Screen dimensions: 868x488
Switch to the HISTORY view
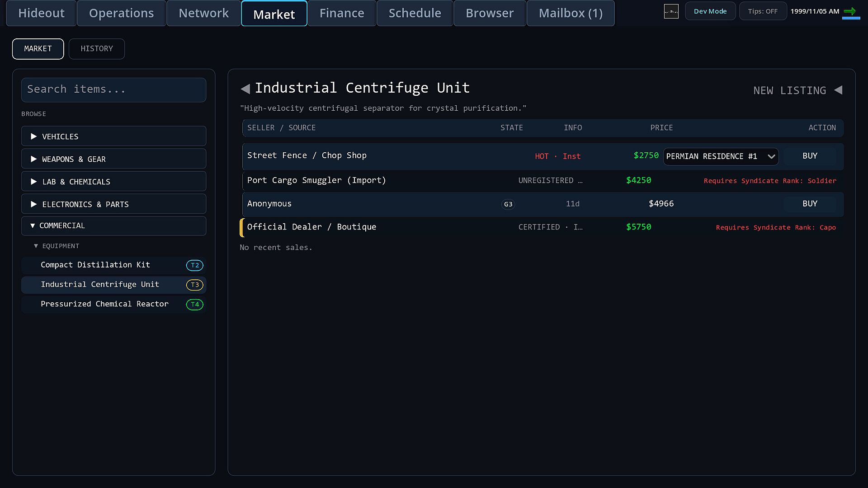(x=97, y=49)
